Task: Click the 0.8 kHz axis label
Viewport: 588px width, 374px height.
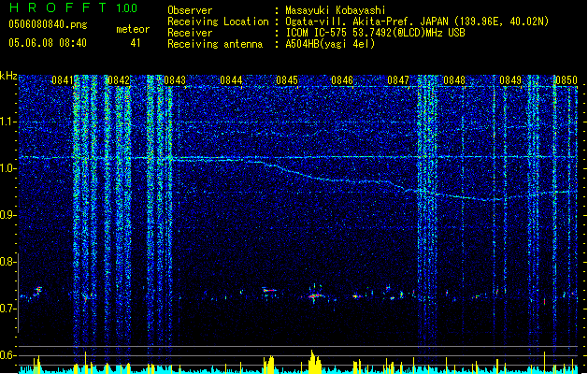Action: (7, 262)
